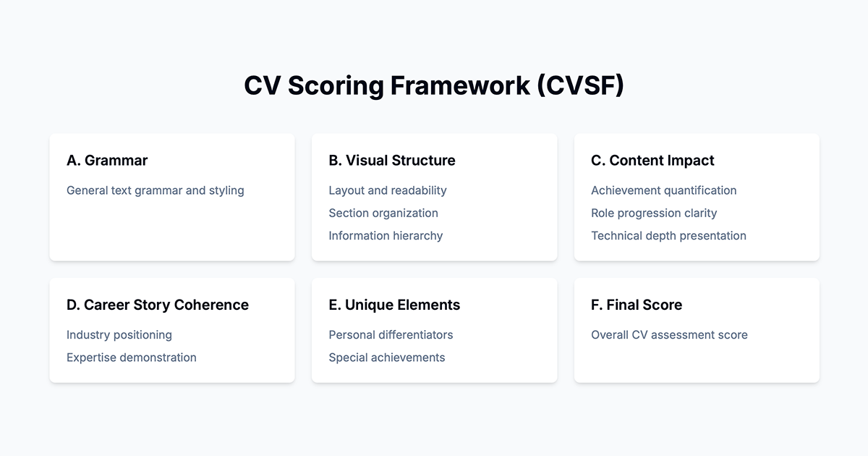Select the Information hierarchy item
The height and width of the screenshot is (456, 868).
386,235
